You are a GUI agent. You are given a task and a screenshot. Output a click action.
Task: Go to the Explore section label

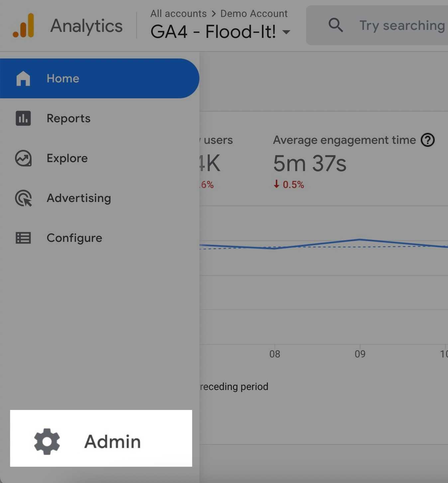point(67,158)
